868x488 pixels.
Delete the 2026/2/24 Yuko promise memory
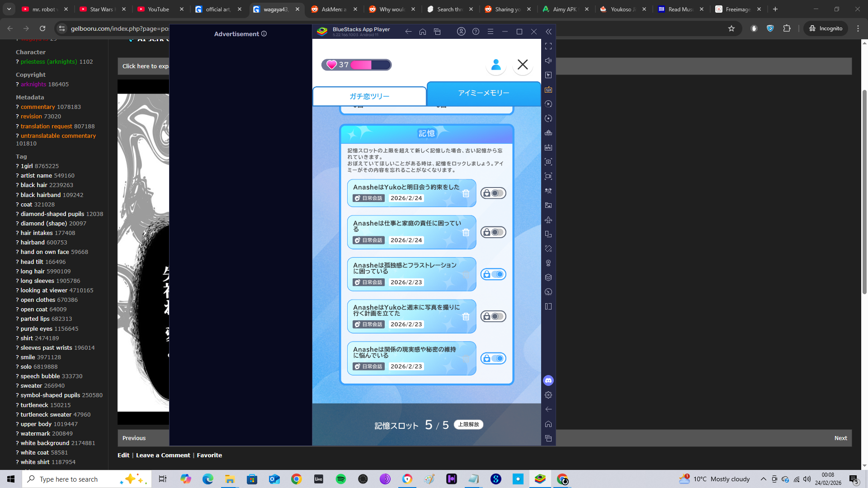(x=466, y=193)
